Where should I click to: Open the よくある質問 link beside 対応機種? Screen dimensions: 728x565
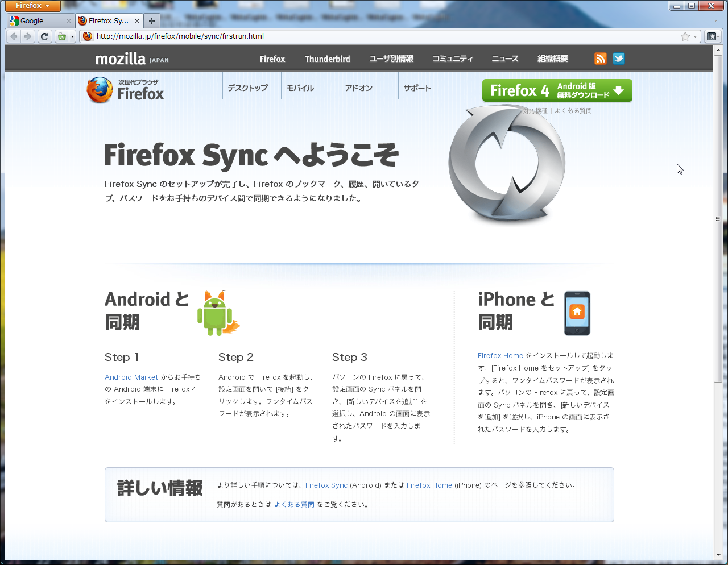[573, 111]
